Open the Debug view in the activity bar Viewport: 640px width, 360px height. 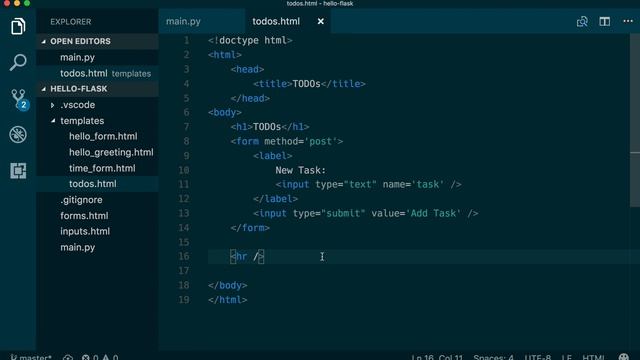pyautogui.click(x=18, y=134)
